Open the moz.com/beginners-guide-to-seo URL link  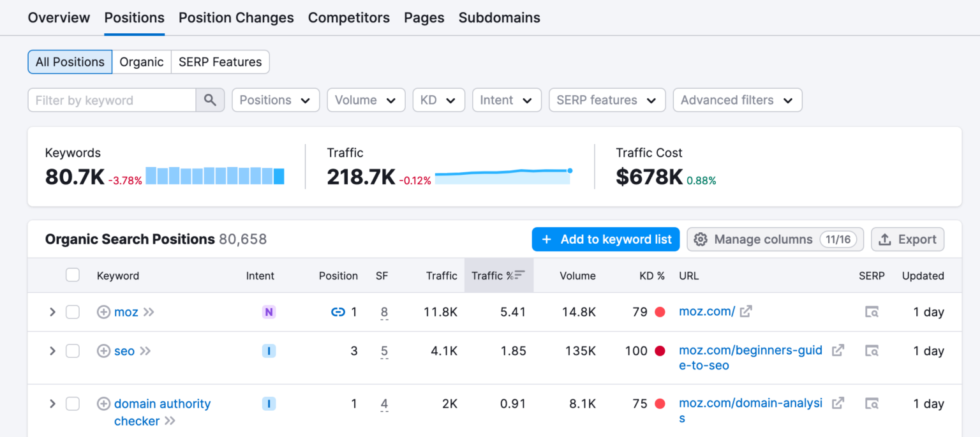pyautogui.click(x=751, y=358)
